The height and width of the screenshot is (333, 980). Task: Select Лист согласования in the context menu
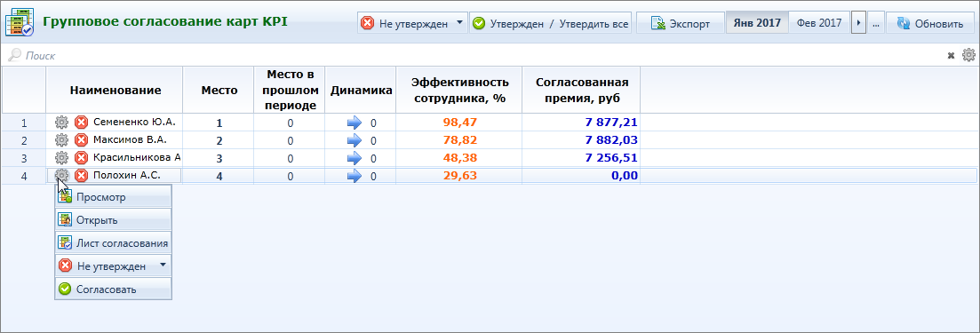pos(113,242)
